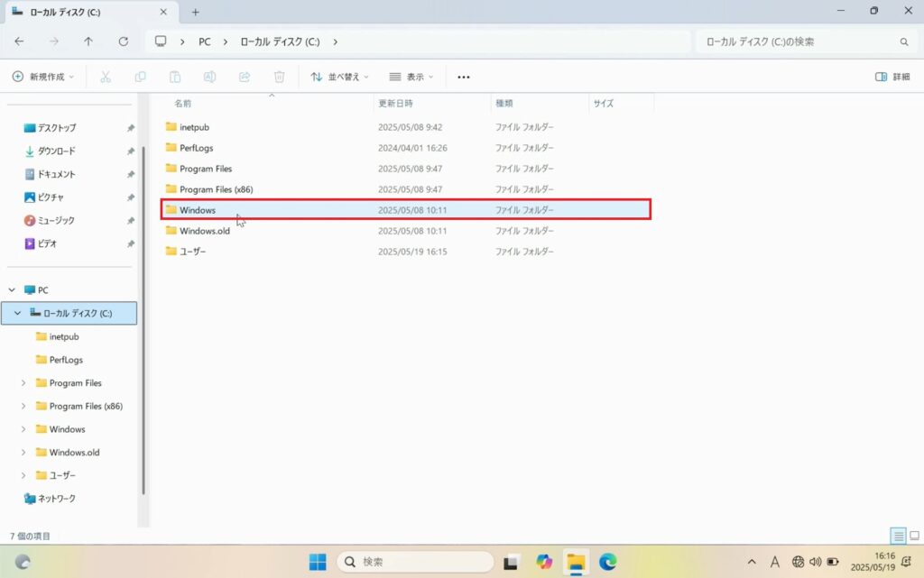The width and height of the screenshot is (924, 578).
Task: Open the 並べ替え sort dropdown
Action: (339, 78)
